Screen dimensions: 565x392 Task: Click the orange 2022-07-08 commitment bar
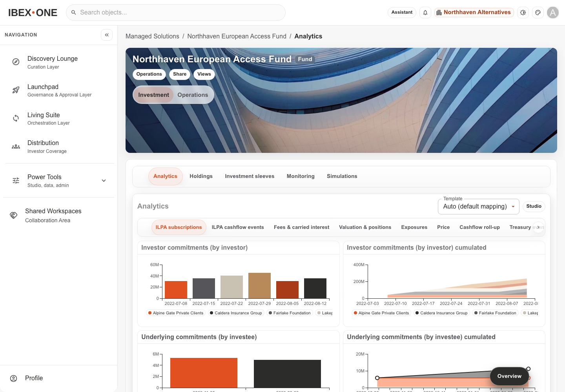pyautogui.click(x=176, y=290)
